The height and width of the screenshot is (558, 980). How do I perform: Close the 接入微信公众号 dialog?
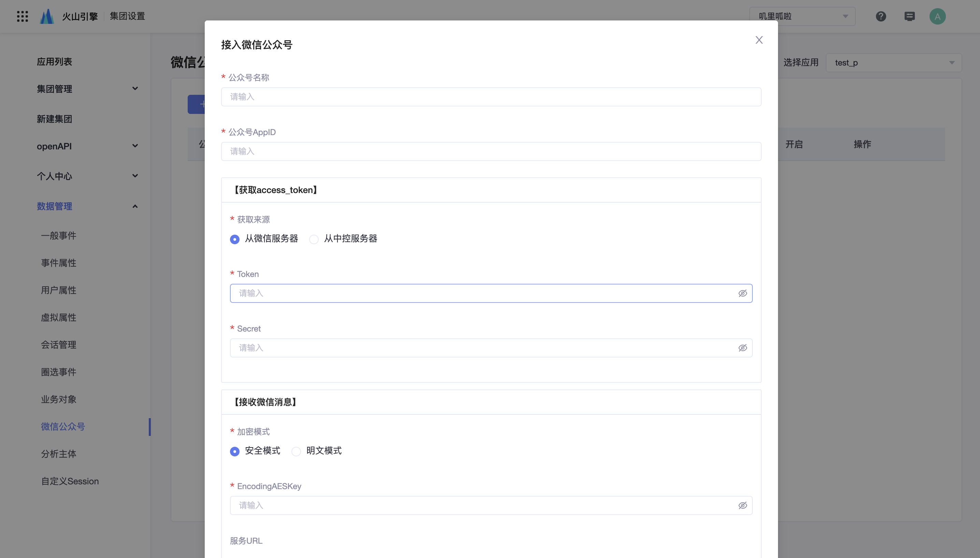[759, 40]
